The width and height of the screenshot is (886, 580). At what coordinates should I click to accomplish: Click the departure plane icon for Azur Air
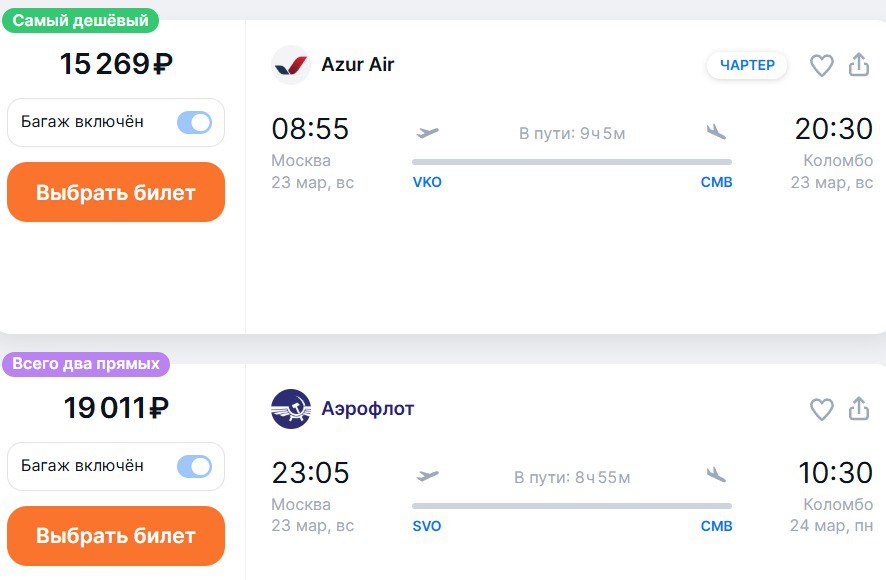pos(428,133)
